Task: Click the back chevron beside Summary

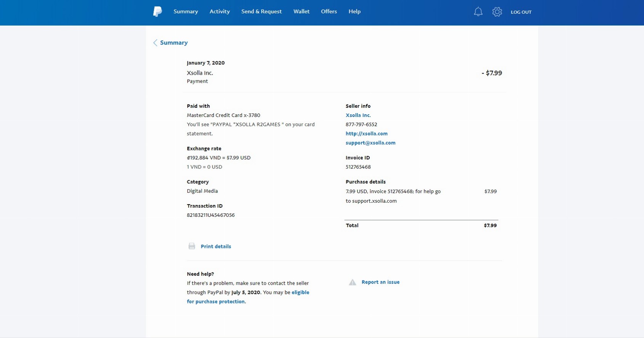Action: [x=155, y=43]
